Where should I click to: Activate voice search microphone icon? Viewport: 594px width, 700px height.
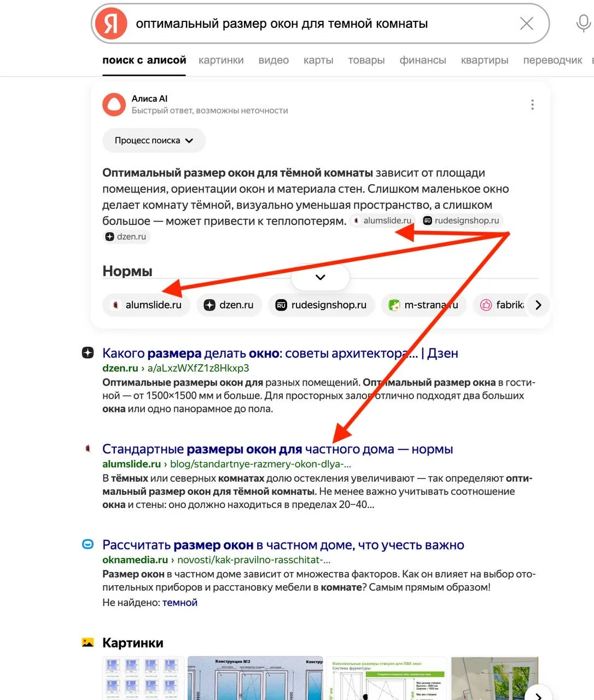point(584,23)
